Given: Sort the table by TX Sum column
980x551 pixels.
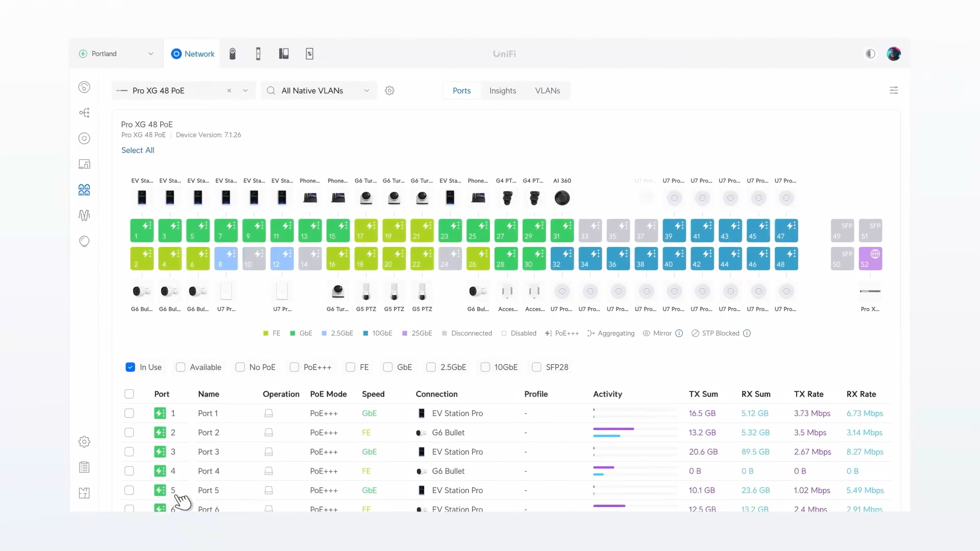Looking at the screenshot, I should [x=703, y=394].
